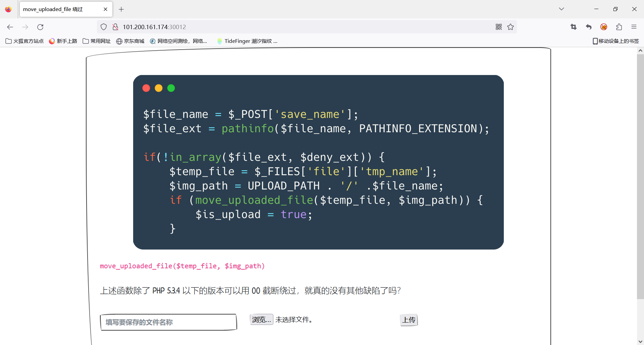Click the scrollbar up arrow
644x345 pixels.
click(640, 51)
